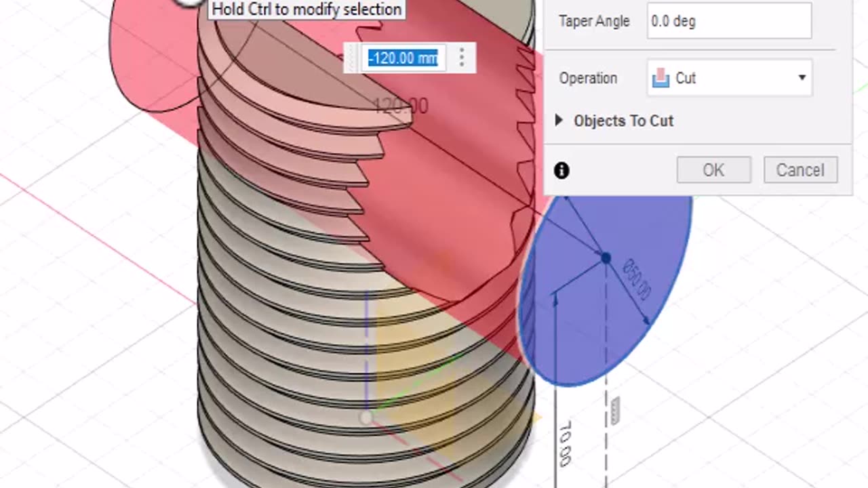This screenshot has height=488, width=868.
Task: Click the Cut operation icon in dropdown
Action: point(660,78)
